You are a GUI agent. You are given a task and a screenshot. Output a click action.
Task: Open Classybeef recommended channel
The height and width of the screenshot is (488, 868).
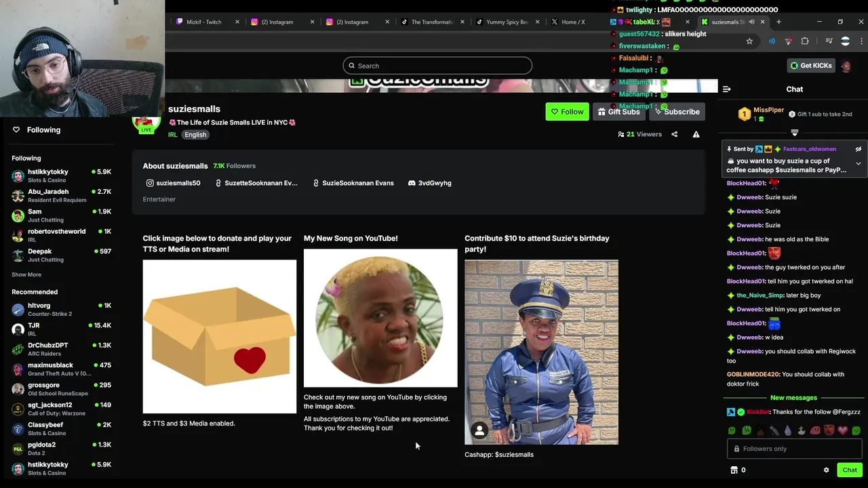pos(61,428)
